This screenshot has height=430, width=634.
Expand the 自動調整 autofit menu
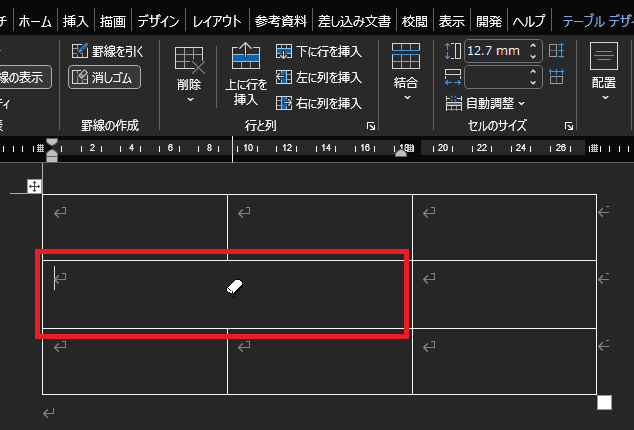click(485, 102)
